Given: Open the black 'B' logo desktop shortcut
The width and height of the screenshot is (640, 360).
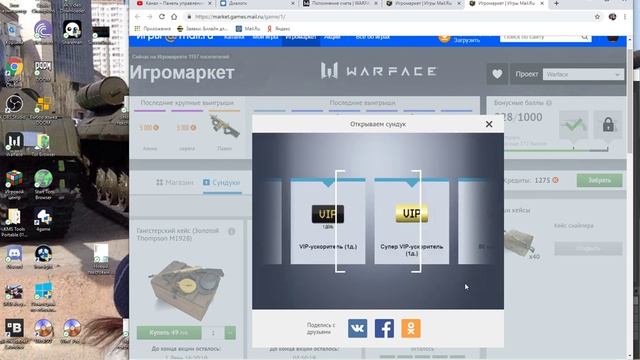Looking at the screenshot, I should [x=14, y=331].
